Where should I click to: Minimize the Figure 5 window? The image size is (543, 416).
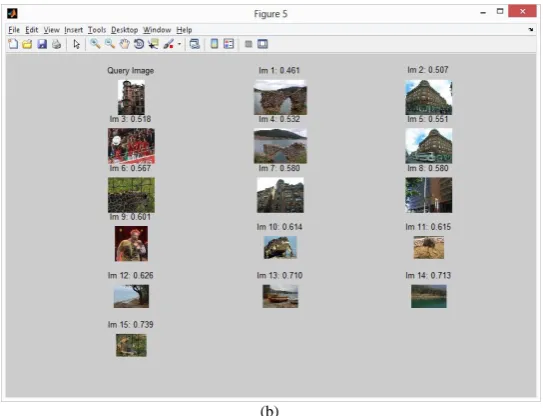[x=483, y=12]
